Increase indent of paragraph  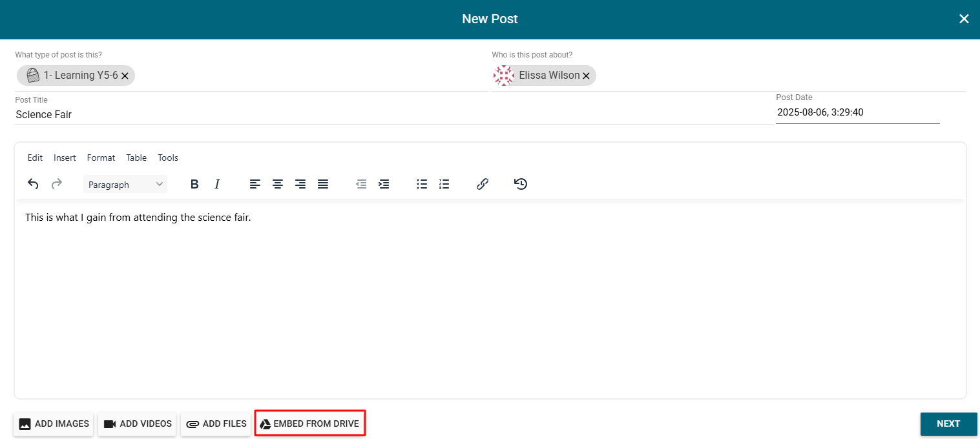[x=384, y=184]
